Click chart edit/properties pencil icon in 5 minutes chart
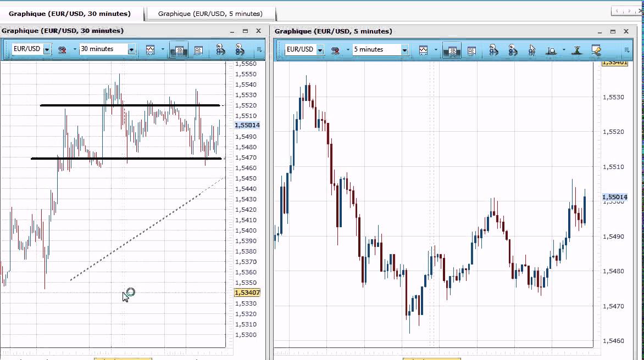The image size is (644, 360). coord(596,50)
